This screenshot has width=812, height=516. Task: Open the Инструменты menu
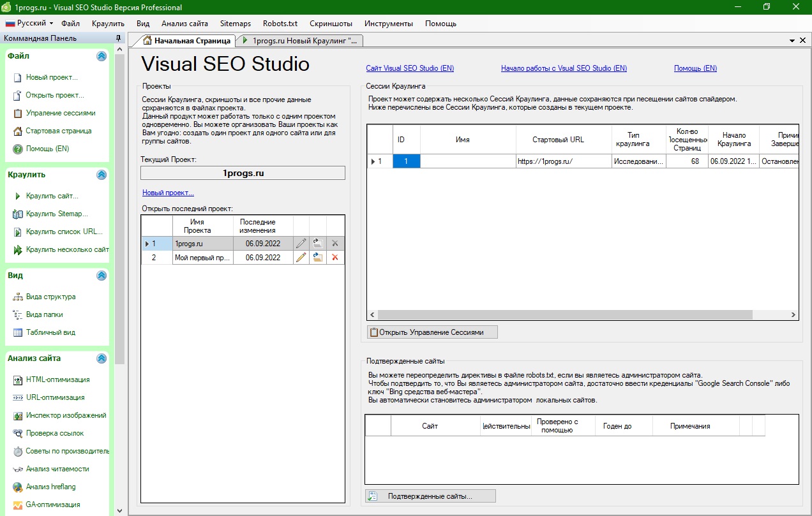tap(389, 24)
